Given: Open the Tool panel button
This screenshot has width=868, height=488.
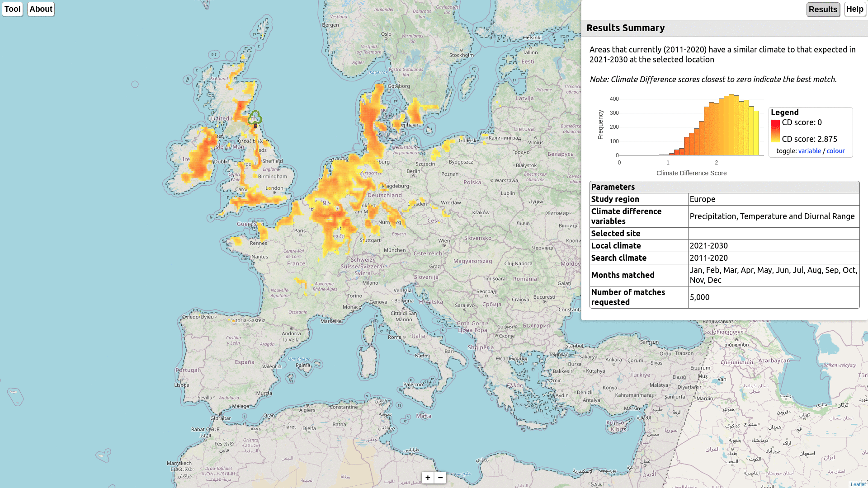Looking at the screenshot, I should [x=12, y=9].
